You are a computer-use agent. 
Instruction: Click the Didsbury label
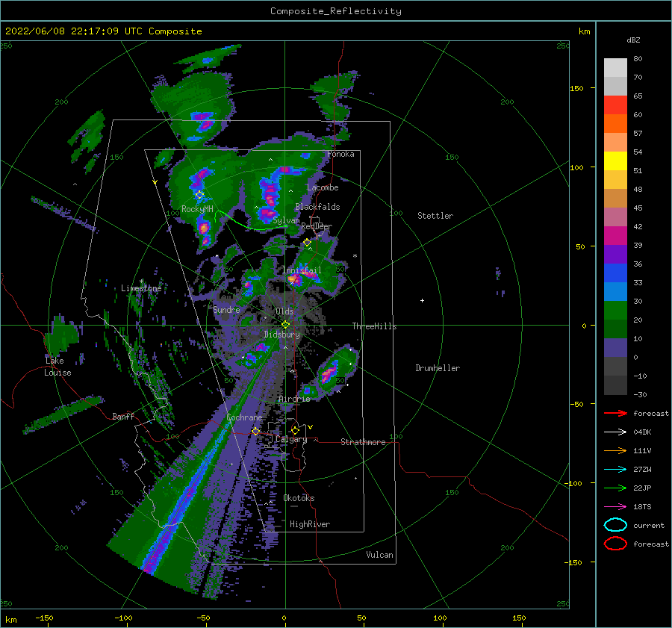(x=281, y=335)
